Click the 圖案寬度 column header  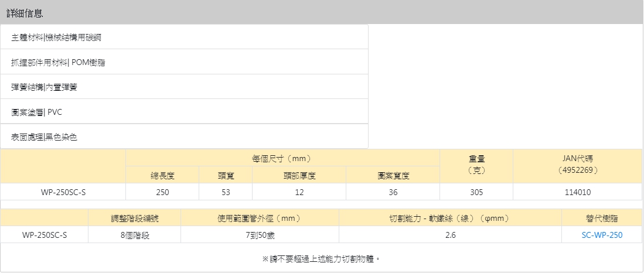(393, 175)
